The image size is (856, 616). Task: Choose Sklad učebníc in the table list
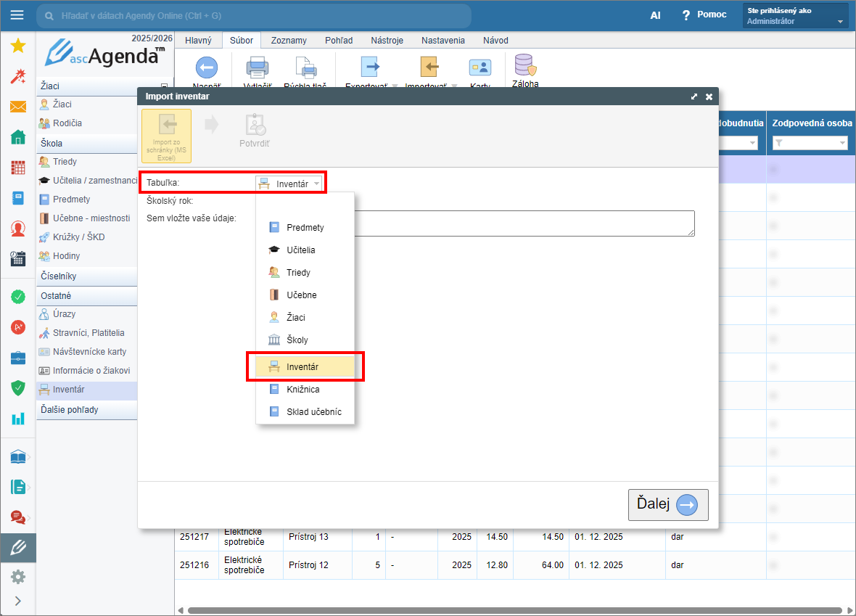pos(313,412)
